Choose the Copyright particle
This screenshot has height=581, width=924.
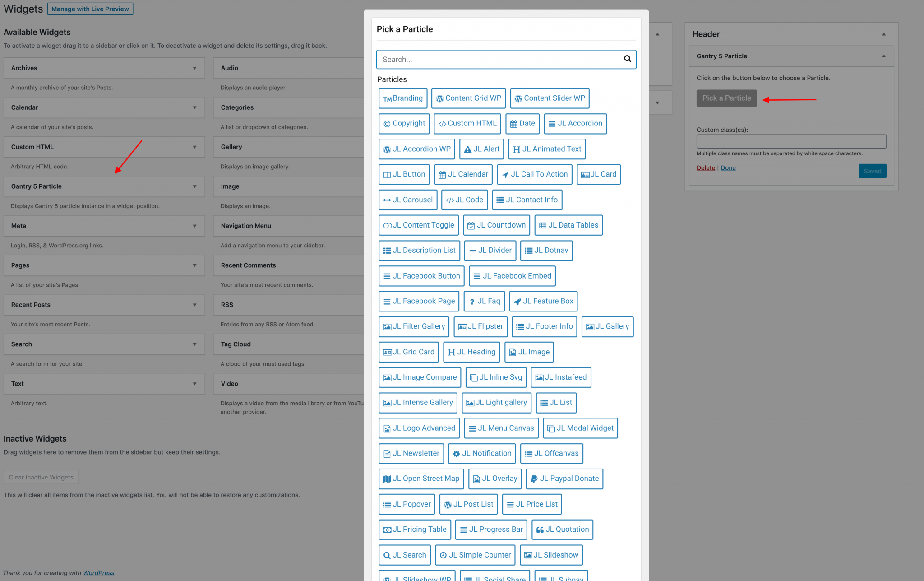(x=404, y=123)
